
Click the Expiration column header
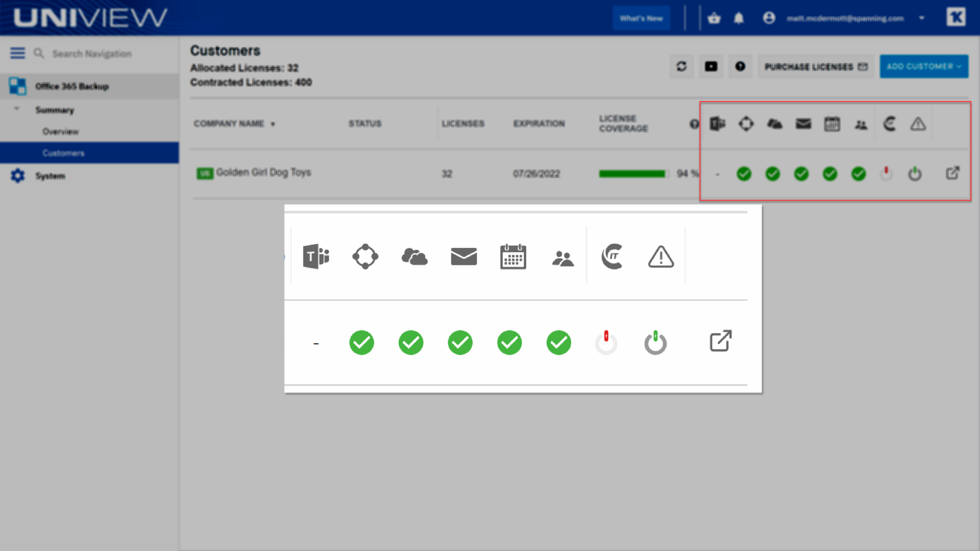539,124
